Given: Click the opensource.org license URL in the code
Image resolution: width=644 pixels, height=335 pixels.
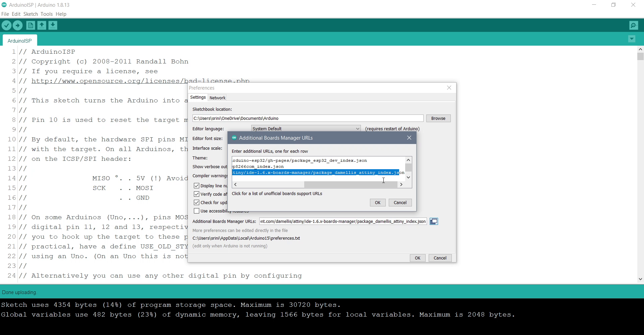Looking at the screenshot, I should coord(141,81).
